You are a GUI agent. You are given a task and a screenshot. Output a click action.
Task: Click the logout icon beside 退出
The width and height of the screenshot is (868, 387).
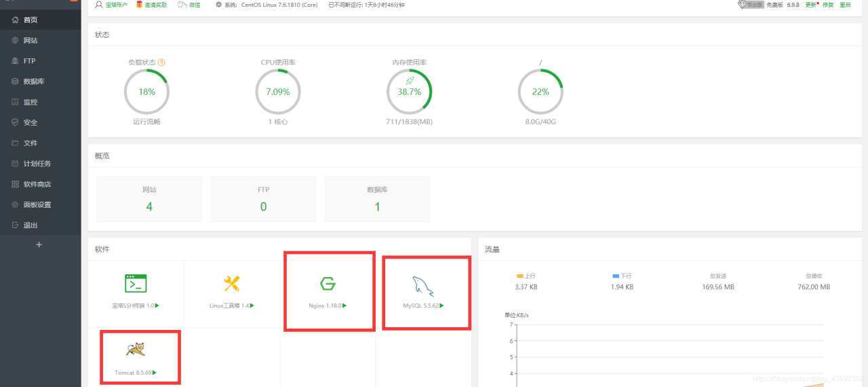[x=16, y=225]
